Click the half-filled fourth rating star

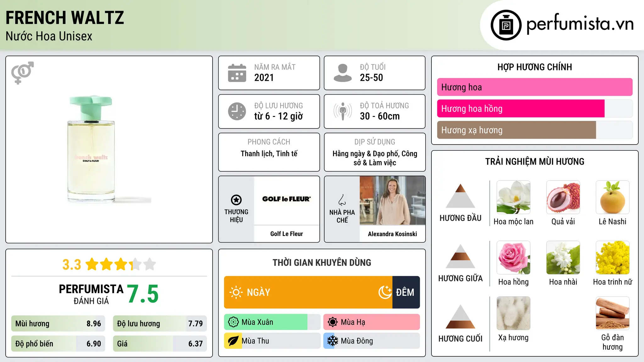[x=135, y=264]
